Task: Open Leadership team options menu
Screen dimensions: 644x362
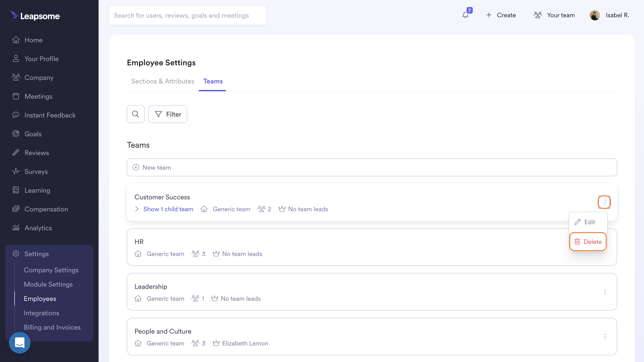Action: tap(605, 292)
